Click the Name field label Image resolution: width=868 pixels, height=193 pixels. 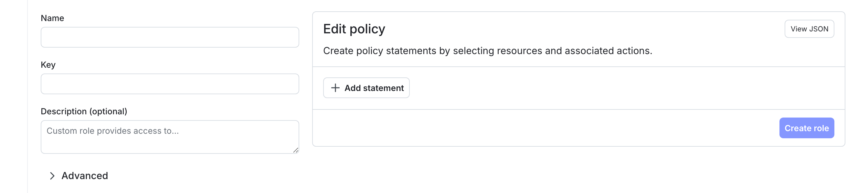(x=52, y=18)
